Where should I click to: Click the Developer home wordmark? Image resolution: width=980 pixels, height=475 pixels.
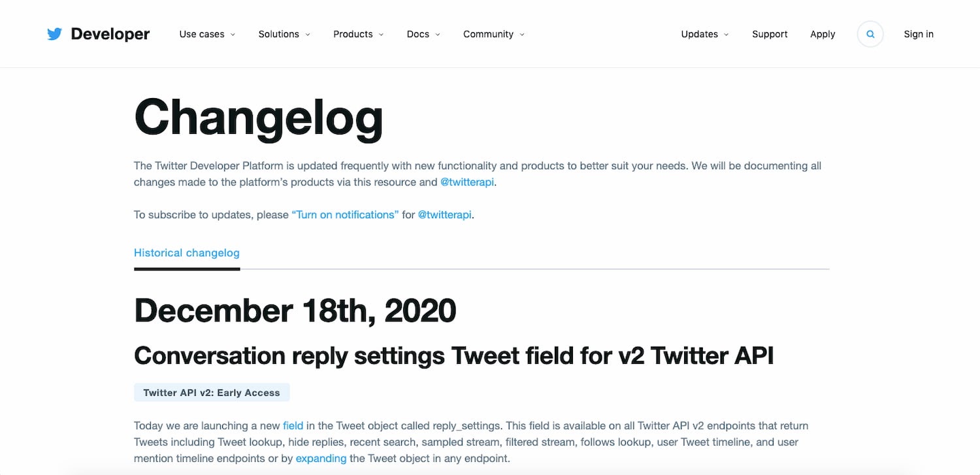110,34
